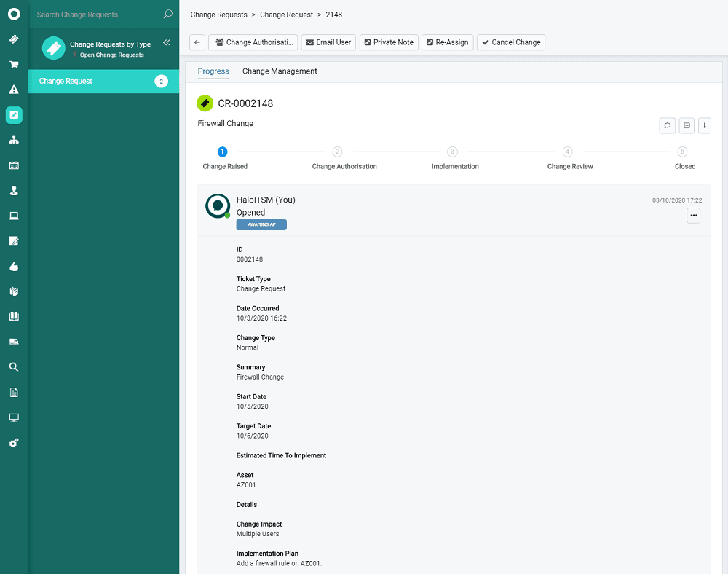Screen dimensions: 728x574
Task: Open the Change Request icon in the sidebar
Action: coord(13,115)
